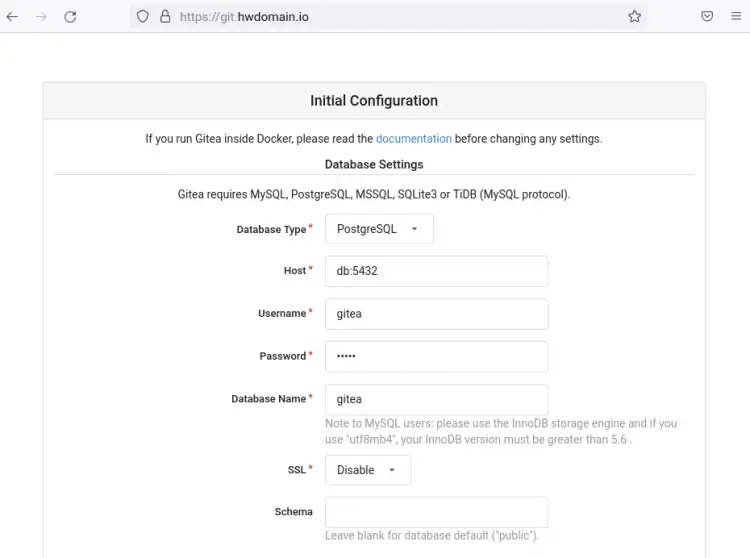This screenshot has width=750, height=558.
Task: Open the browser hamburger menu
Action: coord(736,17)
